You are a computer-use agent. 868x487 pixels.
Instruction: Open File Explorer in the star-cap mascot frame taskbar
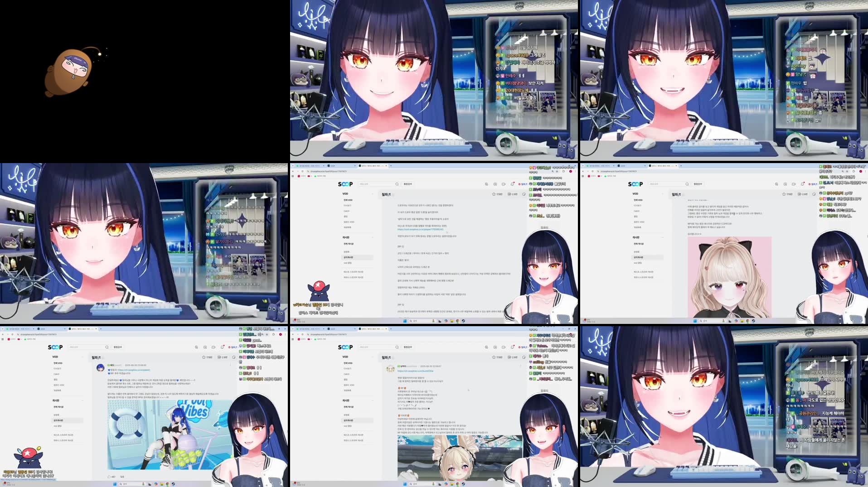(x=452, y=321)
